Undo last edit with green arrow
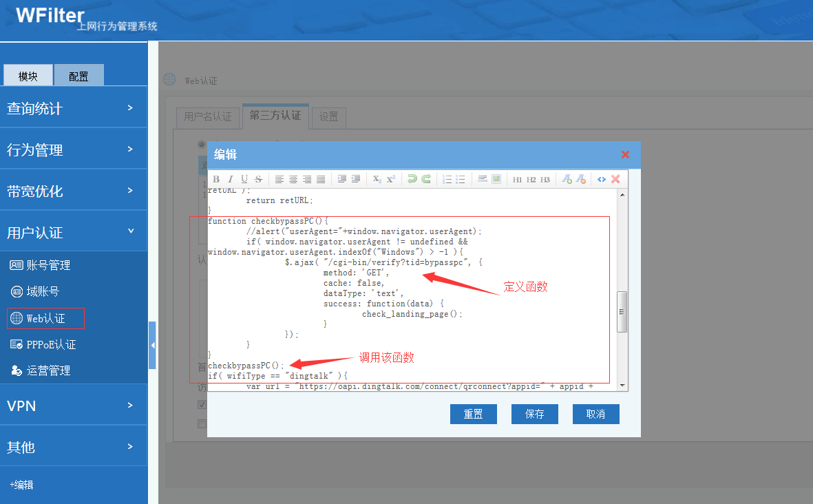The height and width of the screenshot is (504, 813). [x=412, y=179]
